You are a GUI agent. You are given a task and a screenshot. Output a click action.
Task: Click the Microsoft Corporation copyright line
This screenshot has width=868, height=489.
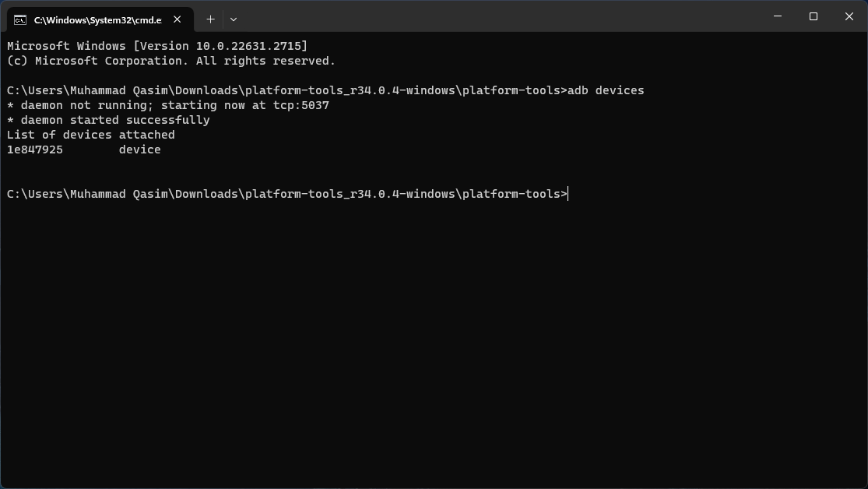click(x=170, y=61)
